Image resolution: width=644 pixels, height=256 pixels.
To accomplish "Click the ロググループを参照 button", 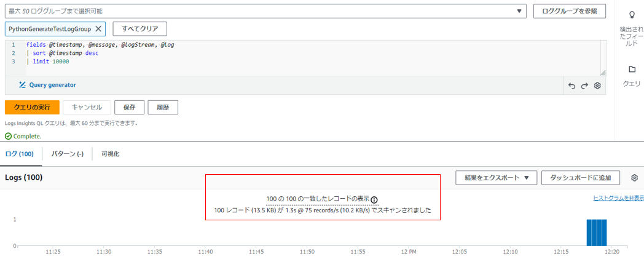I will 570,12.
